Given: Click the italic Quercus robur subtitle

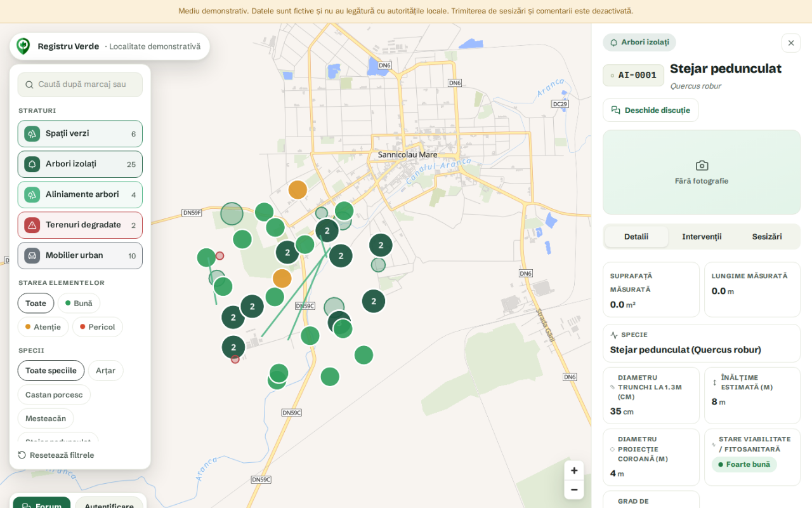Looking at the screenshot, I should [x=696, y=86].
